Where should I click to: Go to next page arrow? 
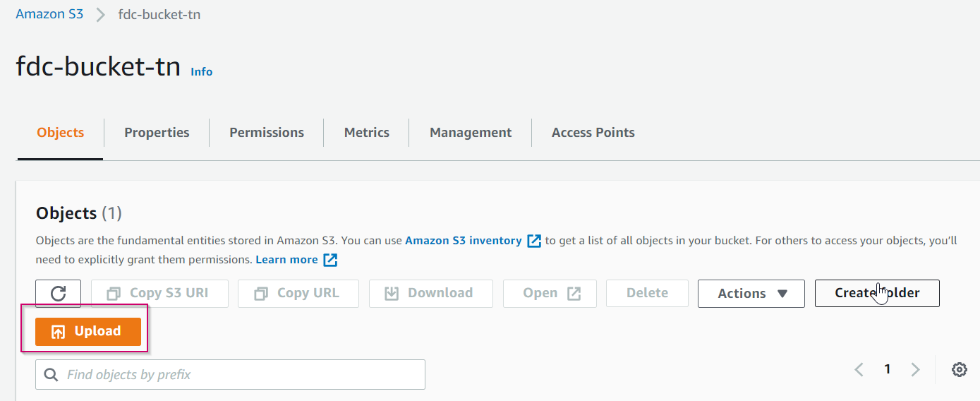(915, 369)
